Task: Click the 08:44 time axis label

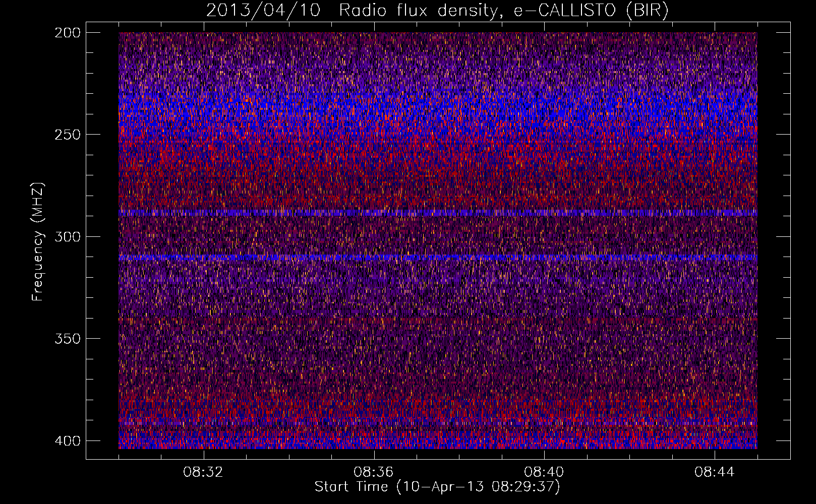Action: [x=715, y=472]
